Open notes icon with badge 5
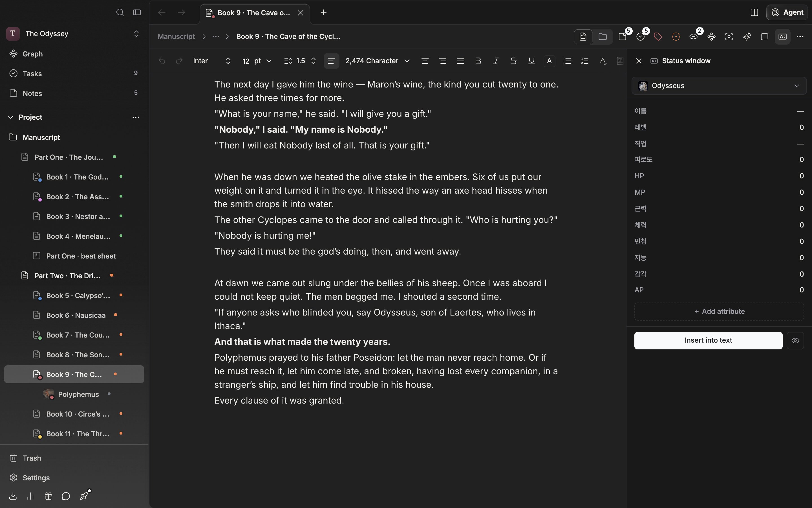Image resolution: width=812 pixels, height=508 pixels. [623, 36]
